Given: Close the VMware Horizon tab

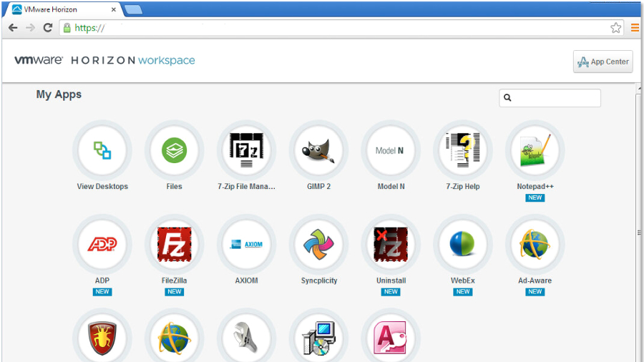Looking at the screenshot, I should click(113, 9).
